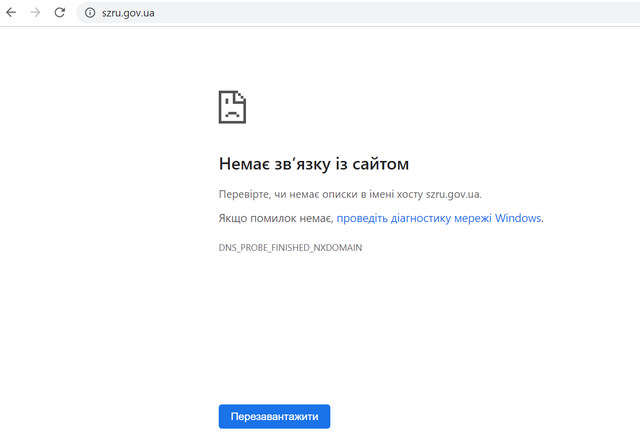This screenshot has width=640, height=435.
Task: Click the szru.gov.ua text in the address bar
Action: point(128,13)
